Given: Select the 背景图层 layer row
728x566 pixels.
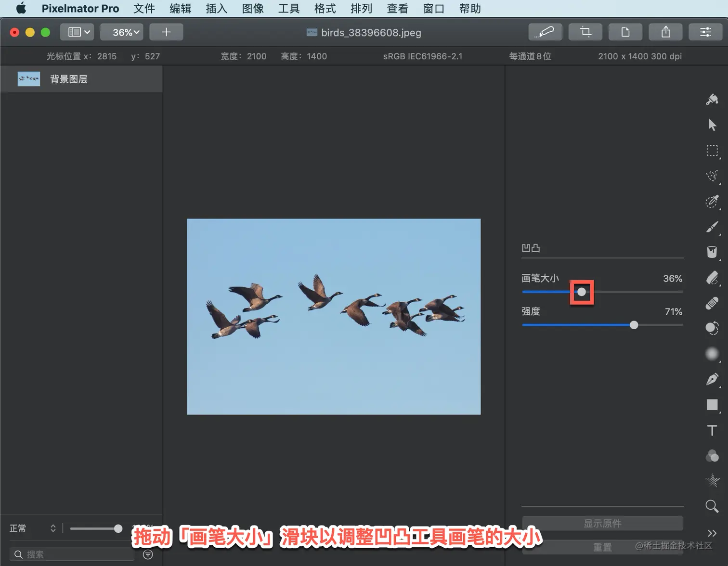Looking at the screenshot, I should coord(81,79).
